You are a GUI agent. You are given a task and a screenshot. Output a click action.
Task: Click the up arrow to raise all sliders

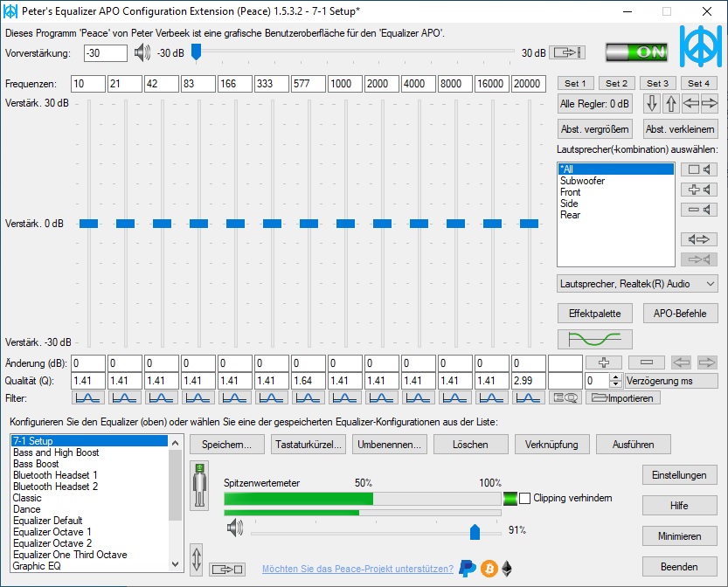pos(671,103)
